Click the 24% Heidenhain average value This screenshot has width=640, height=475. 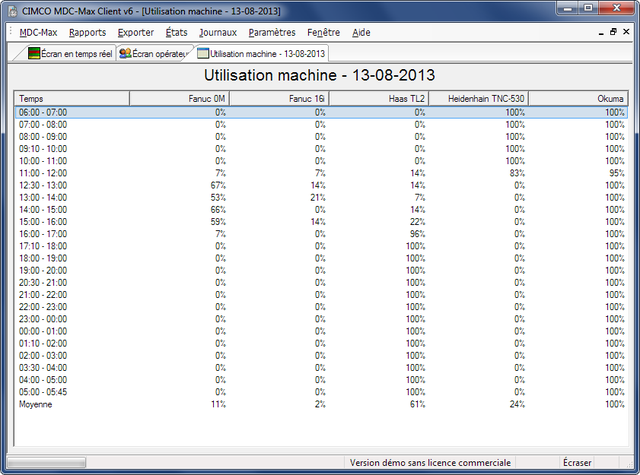click(517, 404)
